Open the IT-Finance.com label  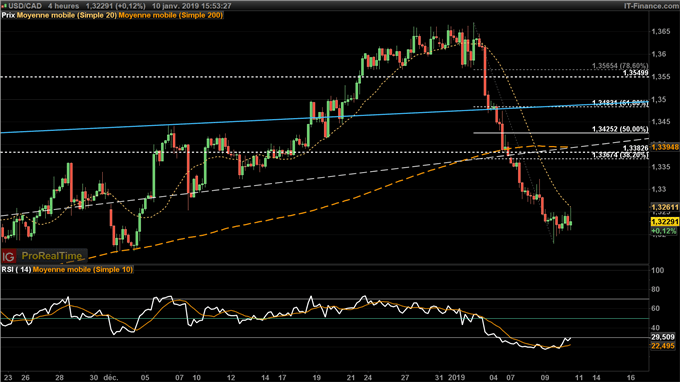[651, 6]
